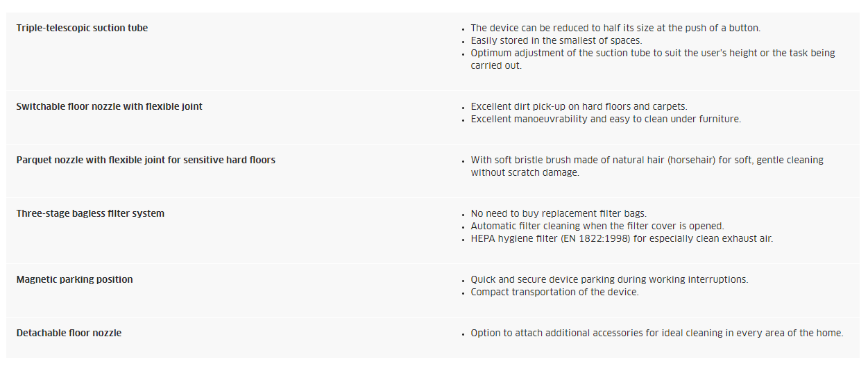This screenshot has height=371, width=868.
Task: Click Switchable floor nozzle with flexible joint heading
Action: 110,107
